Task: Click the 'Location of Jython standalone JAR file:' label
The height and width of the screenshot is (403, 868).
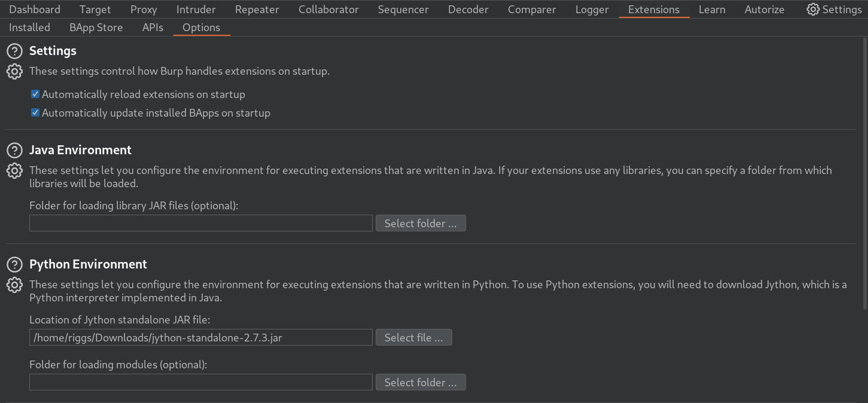Action: tap(120, 320)
